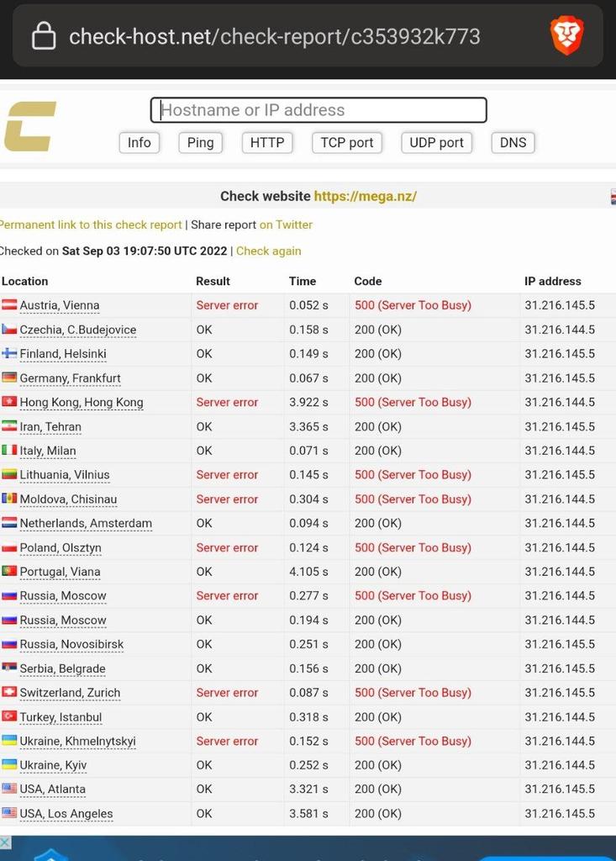Tap the Switzerland flag icon

pyautogui.click(x=9, y=692)
